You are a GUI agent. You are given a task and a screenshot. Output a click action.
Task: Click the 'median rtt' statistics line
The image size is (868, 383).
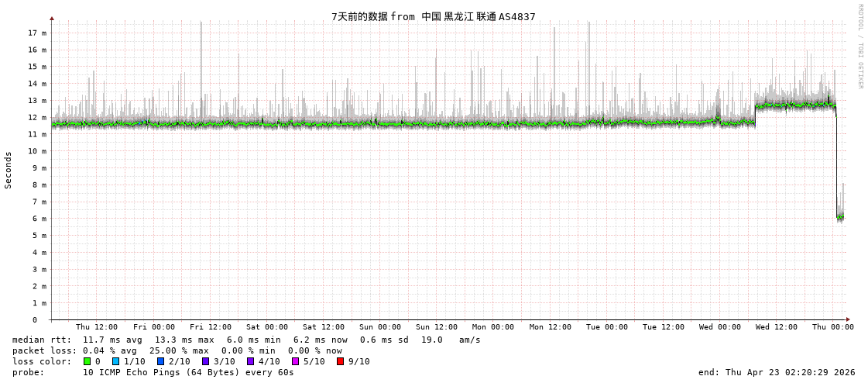246,340
